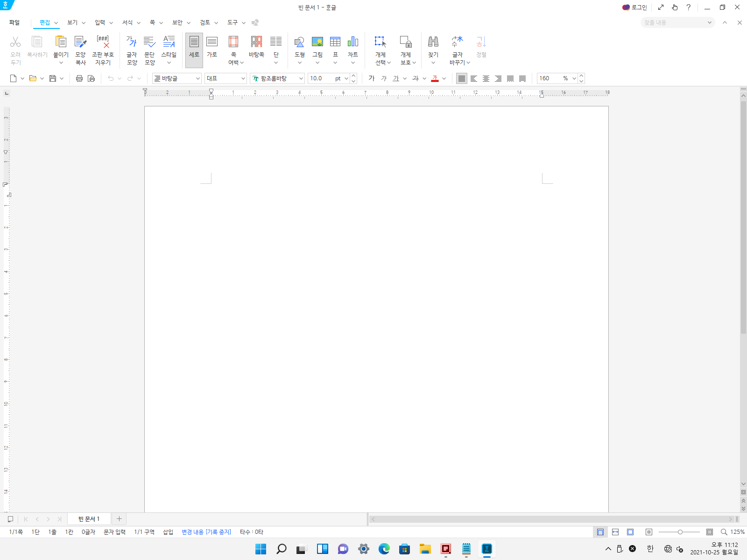Click the 바탕쪽 master page icon
This screenshot has height=560, width=747.
[x=256, y=42]
